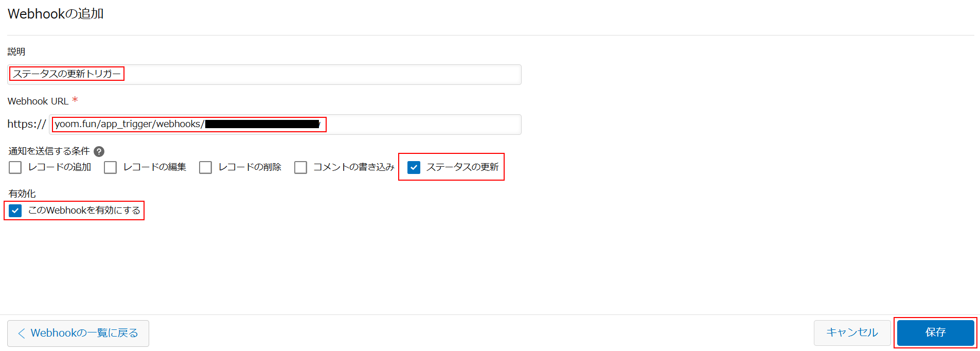Click the Webhookの追加 page heading
The width and height of the screenshot is (980, 351).
click(x=56, y=14)
